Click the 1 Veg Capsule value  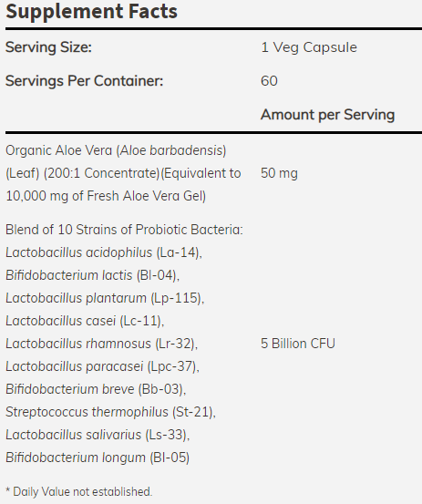(309, 47)
